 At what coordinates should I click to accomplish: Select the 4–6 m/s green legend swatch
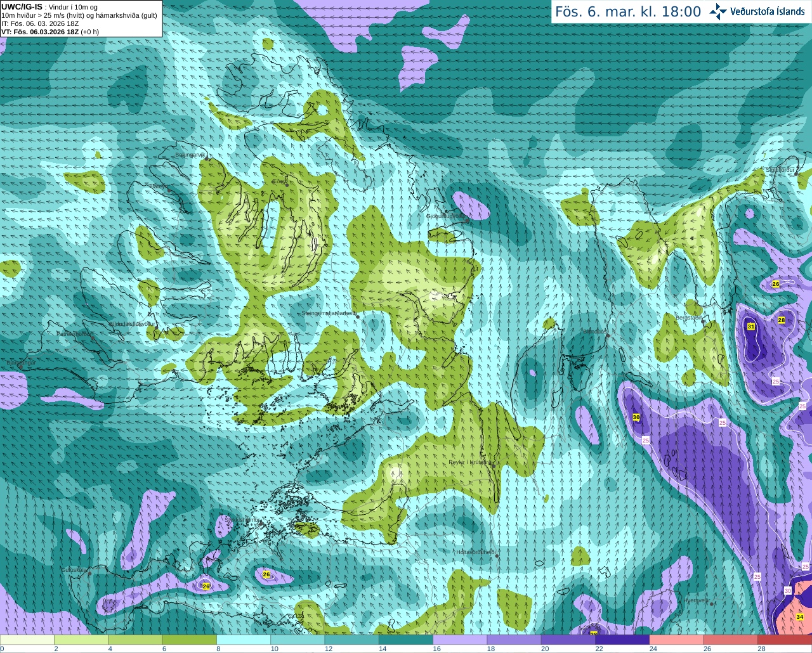pyautogui.click(x=135, y=640)
